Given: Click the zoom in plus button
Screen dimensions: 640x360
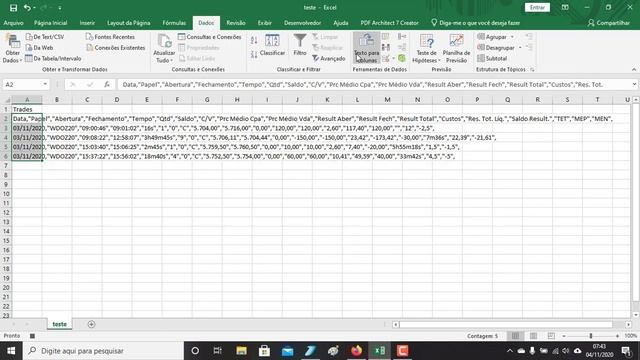Looking at the screenshot, I should tap(617, 336).
